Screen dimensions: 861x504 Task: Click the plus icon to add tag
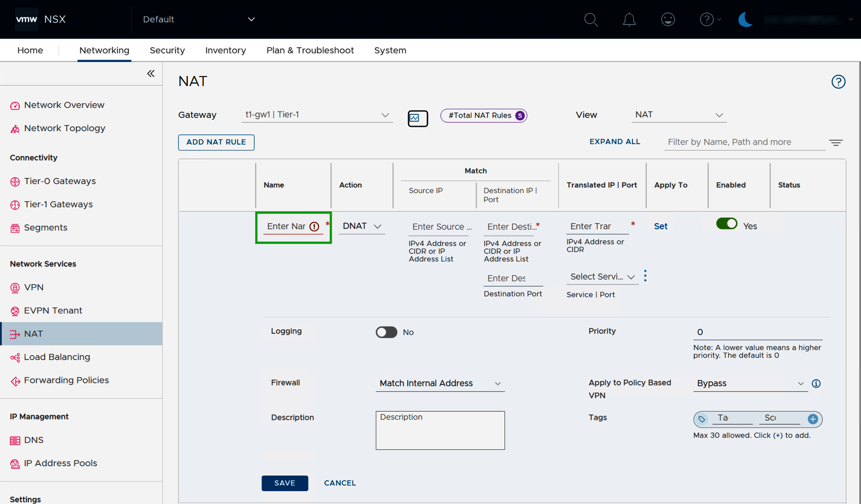click(813, 419)
